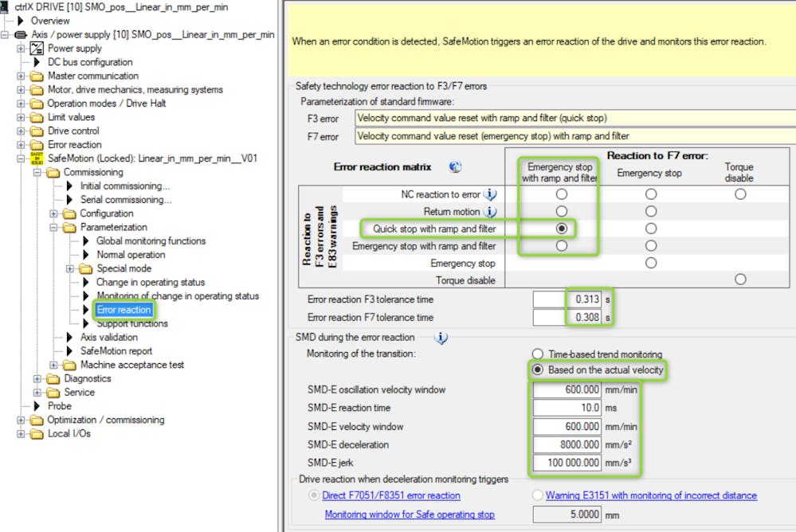Screen dimensions: 796x532
Task: Click the Machine acceptance test folder icon
Action: tap(69, 365)
